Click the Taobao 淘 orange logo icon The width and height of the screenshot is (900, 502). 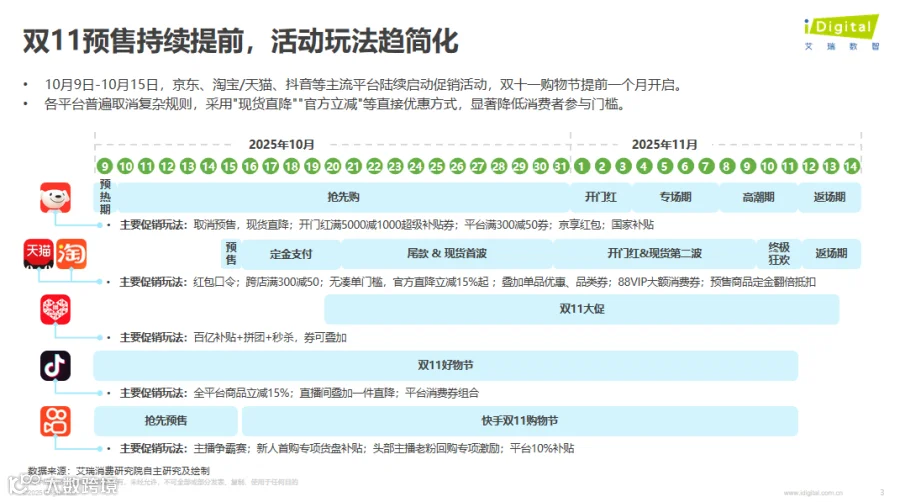72,254
